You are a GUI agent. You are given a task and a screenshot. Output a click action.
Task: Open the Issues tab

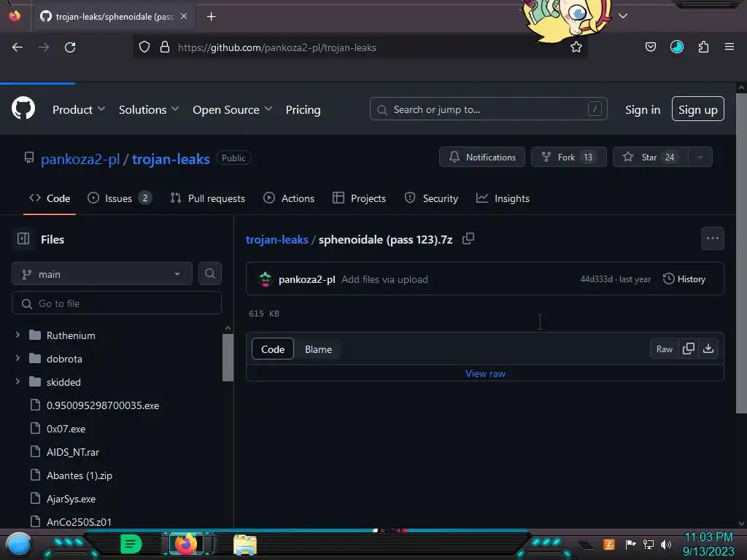pos(120,198)
